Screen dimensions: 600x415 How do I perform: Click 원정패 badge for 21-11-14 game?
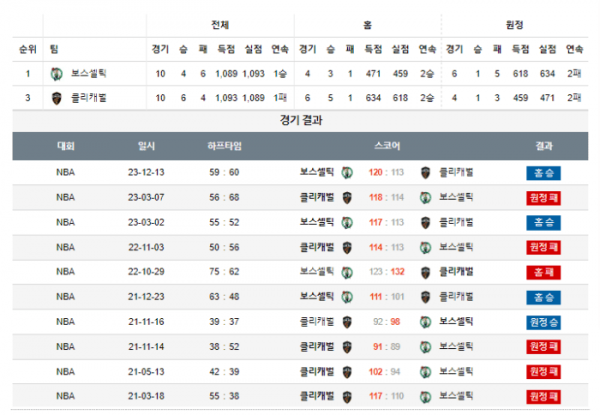(543, 347)
